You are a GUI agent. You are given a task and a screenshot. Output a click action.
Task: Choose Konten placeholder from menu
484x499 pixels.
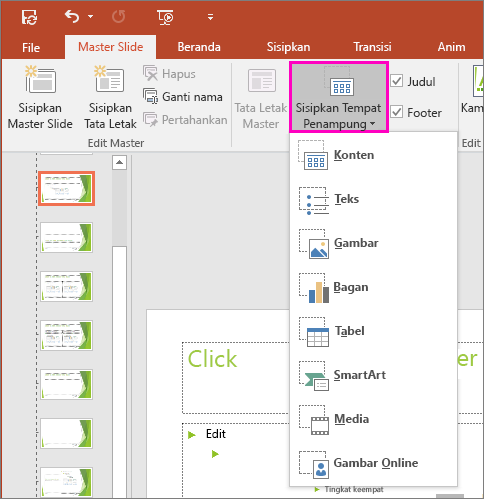[x=373, y=155]
